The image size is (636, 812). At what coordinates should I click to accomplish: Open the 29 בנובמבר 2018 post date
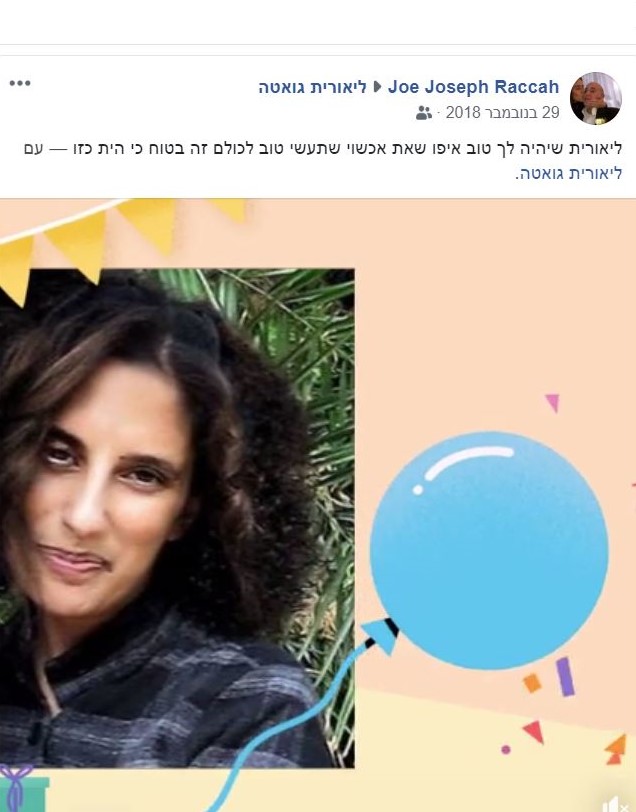[502, 112]
